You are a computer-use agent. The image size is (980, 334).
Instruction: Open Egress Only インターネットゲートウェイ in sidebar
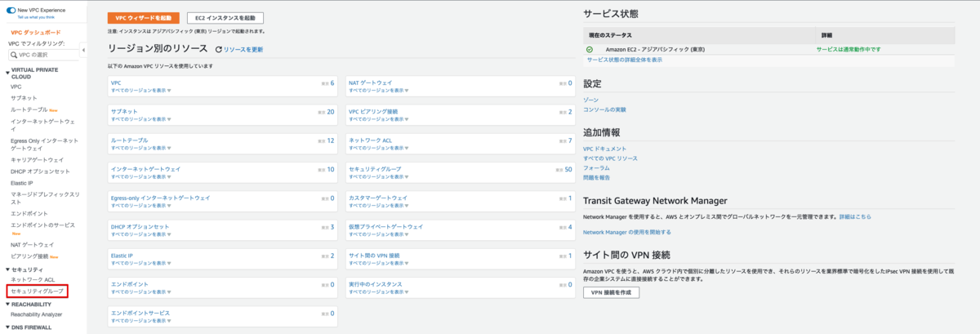pos(44,145)
